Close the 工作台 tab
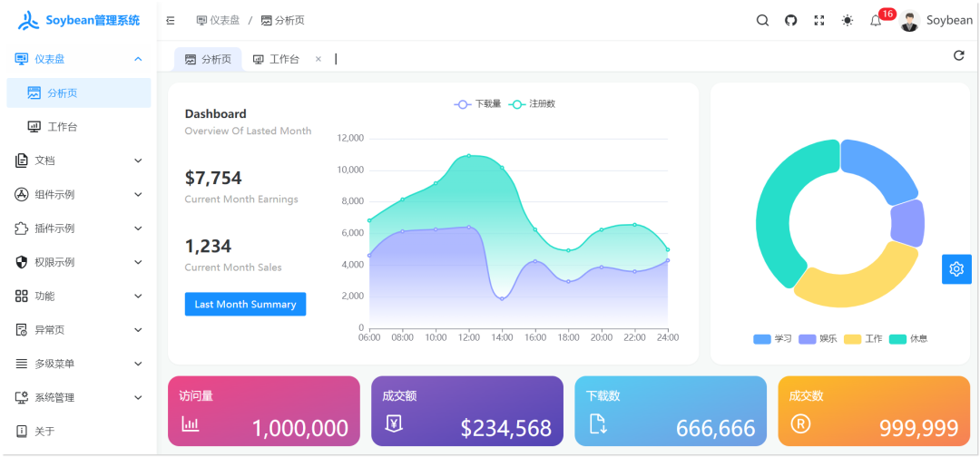 (x=318, y=59)
